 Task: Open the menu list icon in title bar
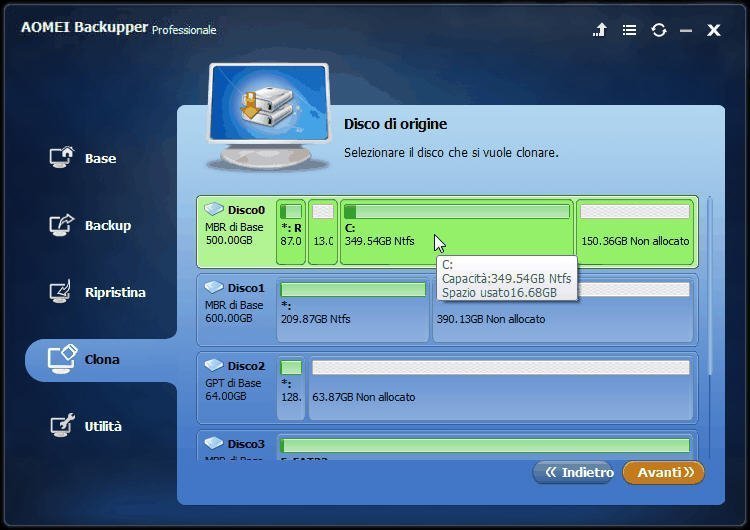[x=629, y=30]
